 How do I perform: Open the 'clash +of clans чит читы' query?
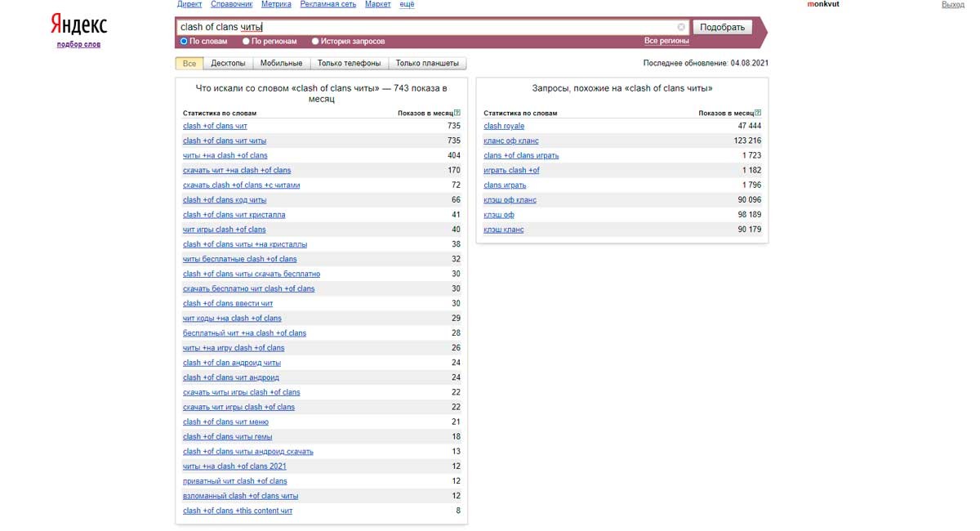225,141
